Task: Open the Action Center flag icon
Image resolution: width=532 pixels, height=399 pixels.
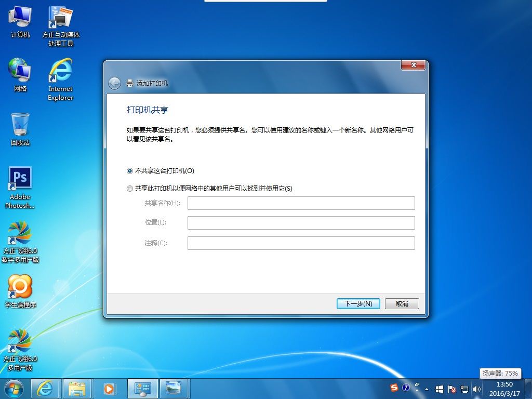Action: click(451, 389)
